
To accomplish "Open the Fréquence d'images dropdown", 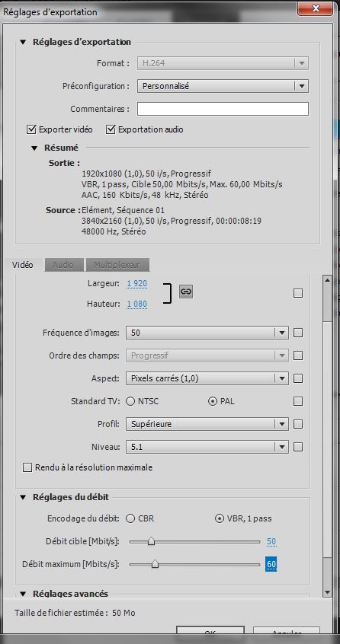I will coord(207,333).
